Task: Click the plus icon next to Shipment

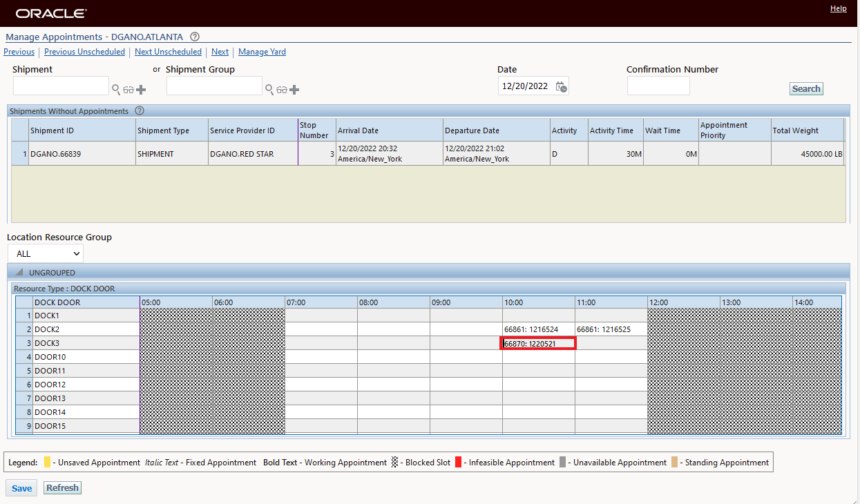Action: (x=141, y=90)
